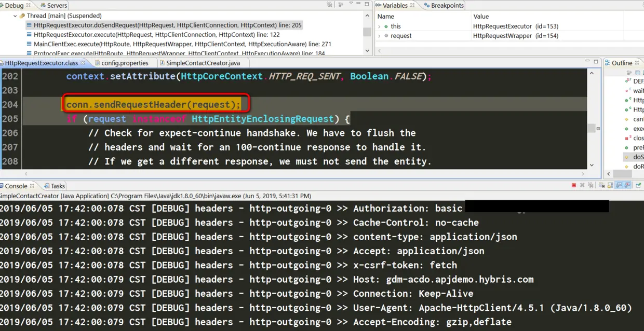The image size is (644, 331).
Task: Maximize the editor area
Action: [596, 61]
